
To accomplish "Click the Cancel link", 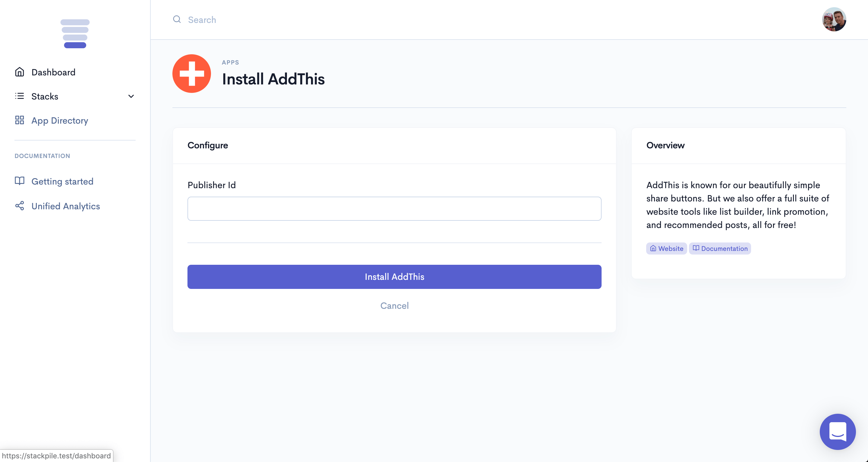I will pos(394,305).
